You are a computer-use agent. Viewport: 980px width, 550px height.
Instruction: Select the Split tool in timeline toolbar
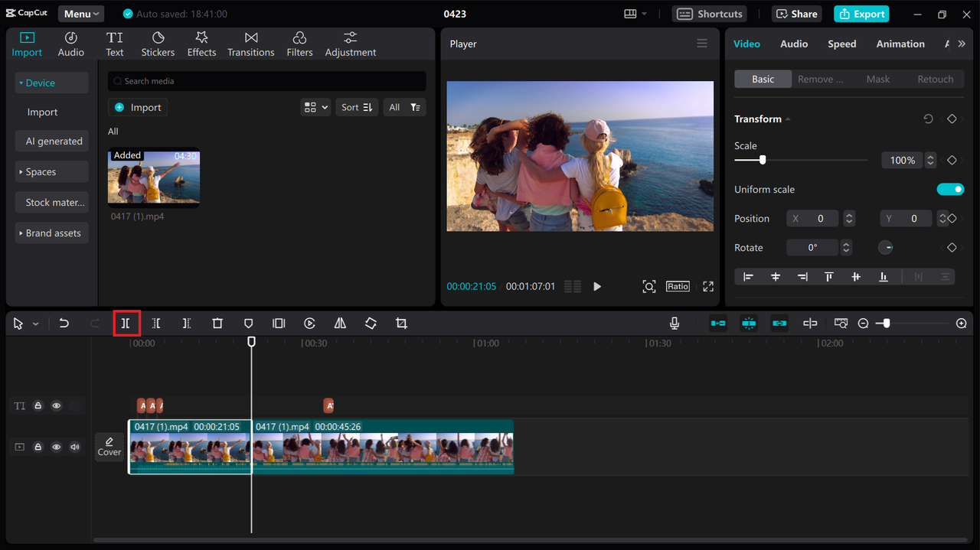[x=126, y=324]
